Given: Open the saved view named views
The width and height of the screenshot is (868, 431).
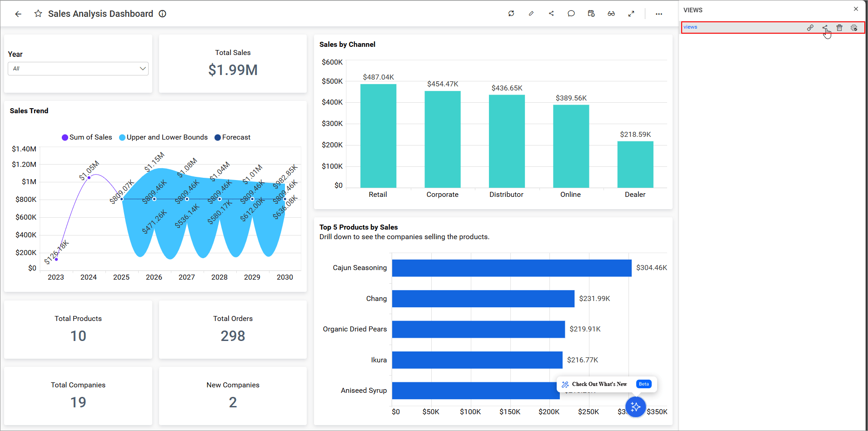Looking at the screenshot, I should tap(690, 27).
